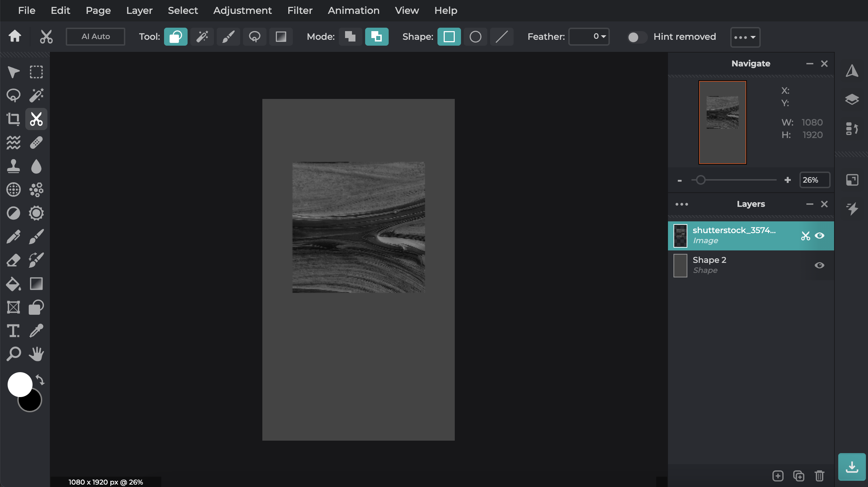Screen dimensions: 868x487
Task: Select ellipse shape option
Action: click(476, 37)
